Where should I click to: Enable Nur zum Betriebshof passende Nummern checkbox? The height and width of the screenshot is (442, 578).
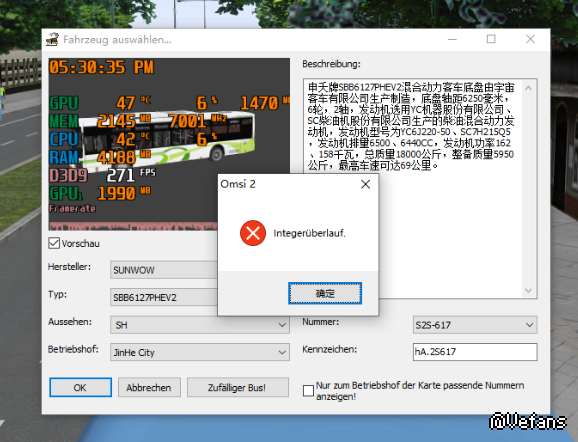[308, 391]
